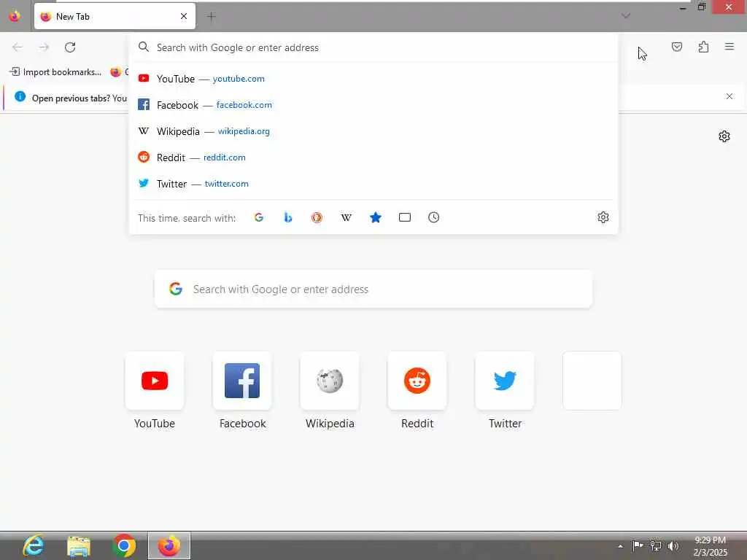Click the taskbar clock showing 9:29 PM
This screenshot has height=560, width=747.
coord(710,545)
